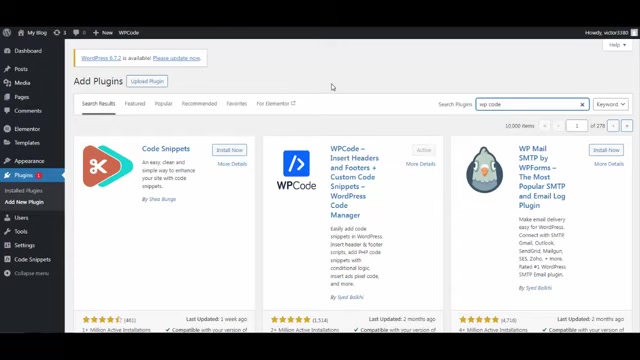Open the Keyword search type dropdown

611,104
